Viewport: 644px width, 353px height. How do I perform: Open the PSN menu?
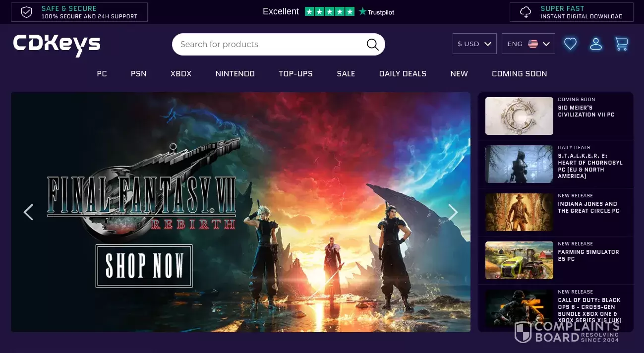tap(139, 74)
